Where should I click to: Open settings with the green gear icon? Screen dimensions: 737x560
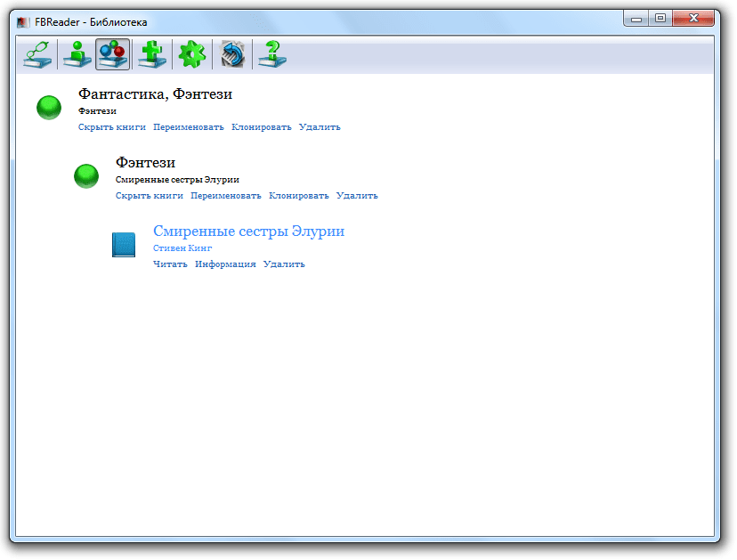click(x=191, y=54)
